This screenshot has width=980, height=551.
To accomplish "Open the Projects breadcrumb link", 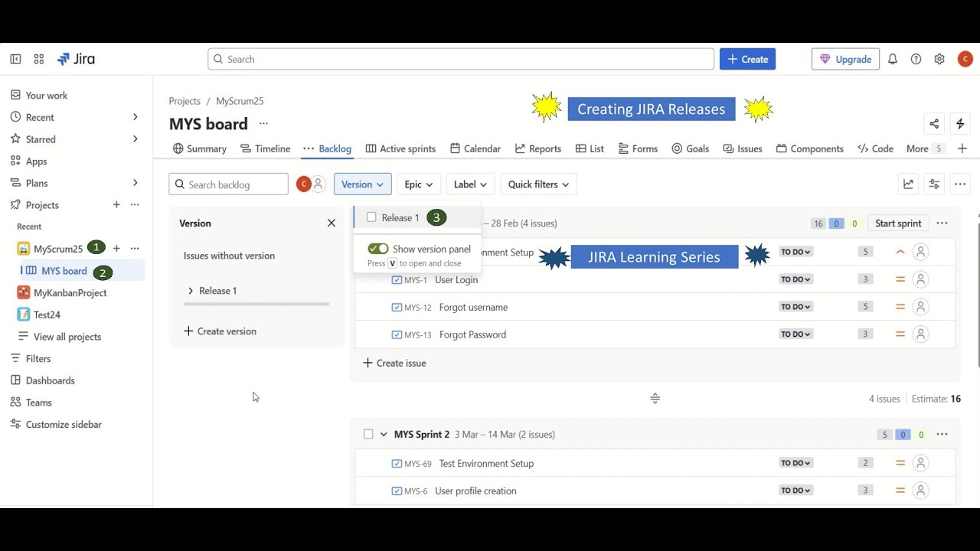I will pos(185,101).
